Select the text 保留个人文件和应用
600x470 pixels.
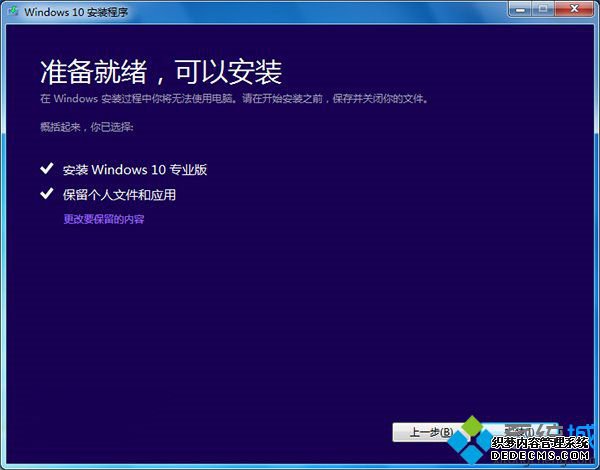119,195
